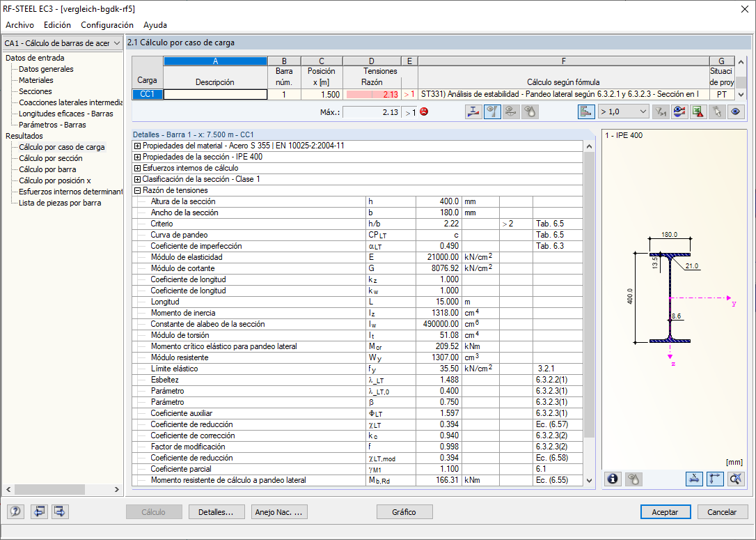The width and height of the screenshot is (756, 540).
Task: Click the eye and drop icon in the results toolbar
Action: 529,112
